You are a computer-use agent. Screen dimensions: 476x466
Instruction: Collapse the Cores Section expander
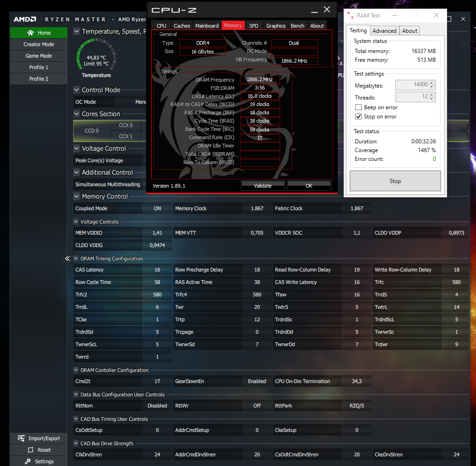(76, 113)
